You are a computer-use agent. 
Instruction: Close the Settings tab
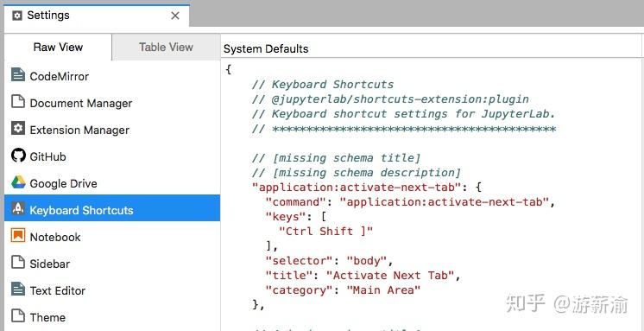[175, 16]
